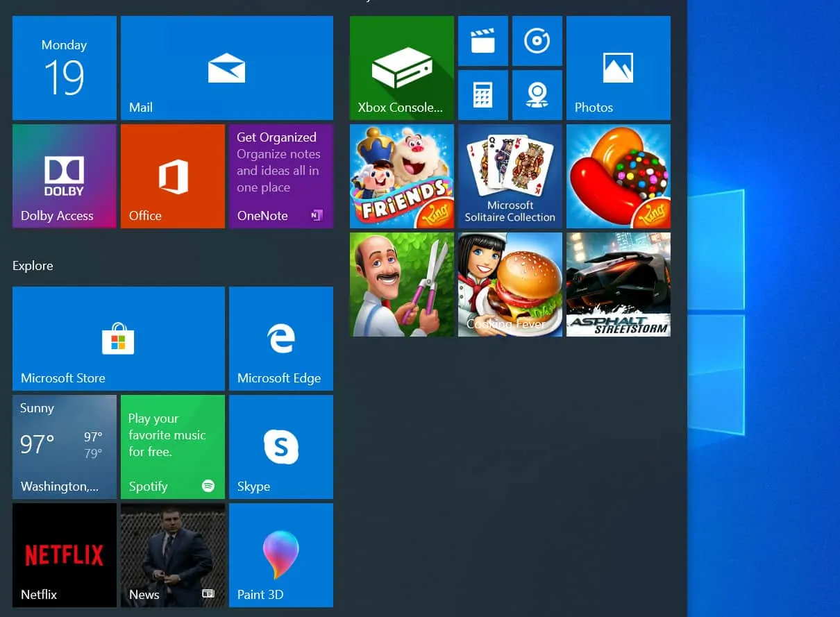This screenshot has width=840, height=617.
Task: Open Paint 3D
Action: (x=280, y=555)
